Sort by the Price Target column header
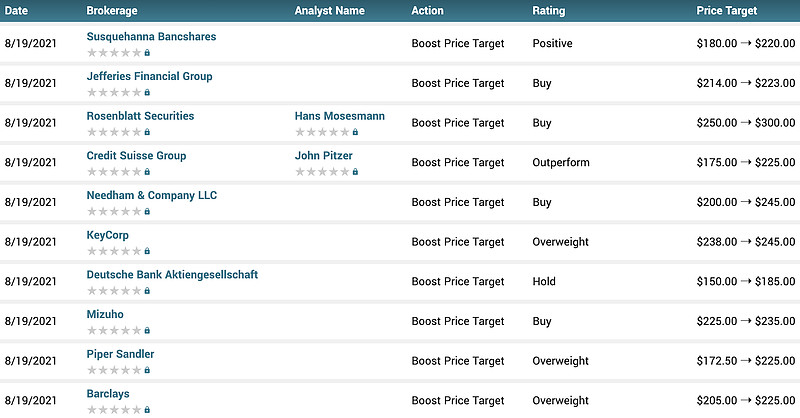Viewport: 800px width, 418px height. (727, 11)
